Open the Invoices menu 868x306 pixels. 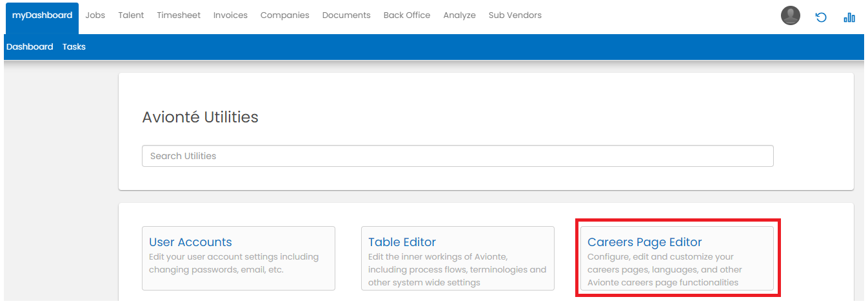tap(230, 15)
